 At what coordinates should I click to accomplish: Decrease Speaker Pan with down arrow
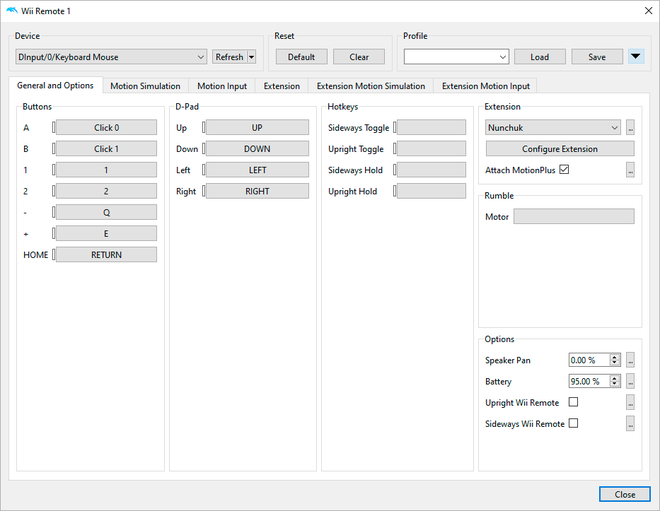[x=615, y=363]
